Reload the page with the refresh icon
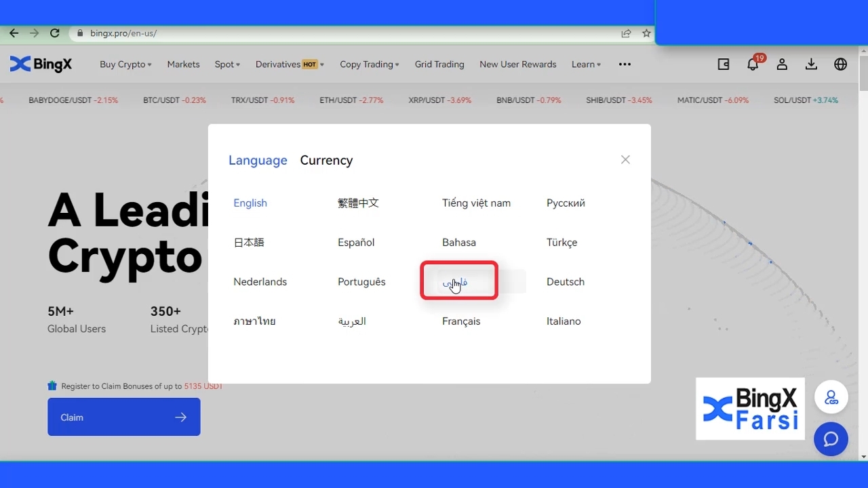 55,33
